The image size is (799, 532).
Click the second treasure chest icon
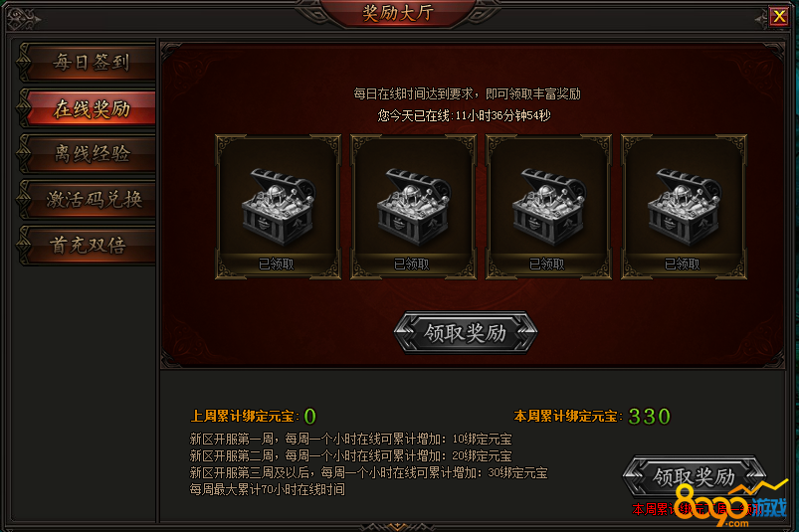tap(413, 206)
